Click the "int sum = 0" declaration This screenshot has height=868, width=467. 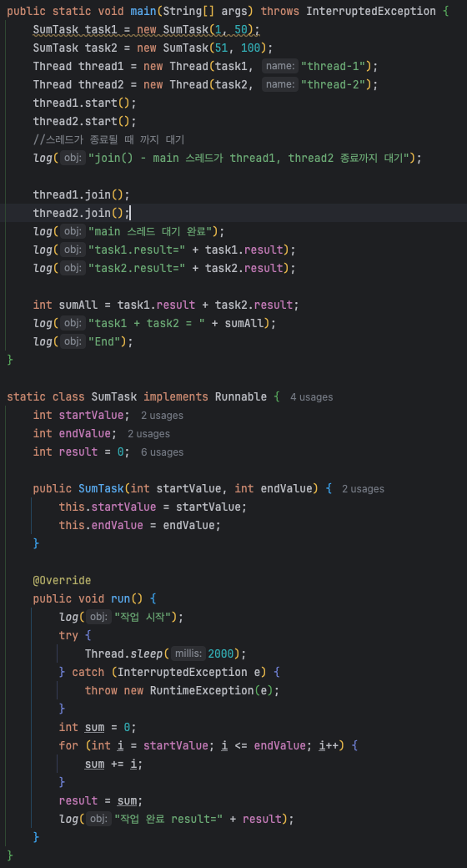pyautogui.click(x=98, y=727)
